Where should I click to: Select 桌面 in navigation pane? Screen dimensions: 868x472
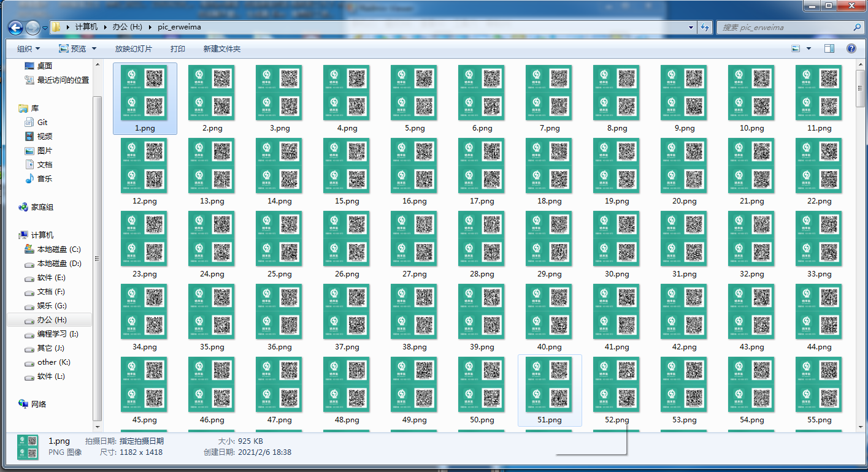38,66
